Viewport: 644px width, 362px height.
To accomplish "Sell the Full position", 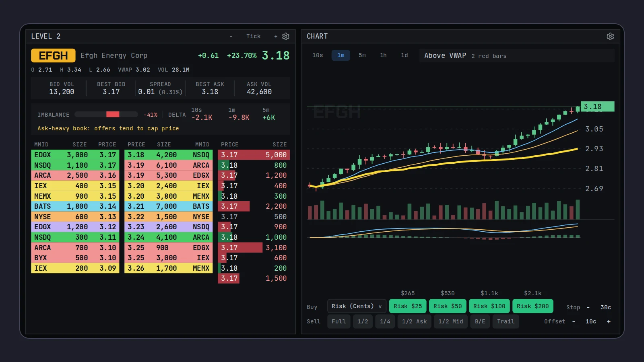I will 339,321.
